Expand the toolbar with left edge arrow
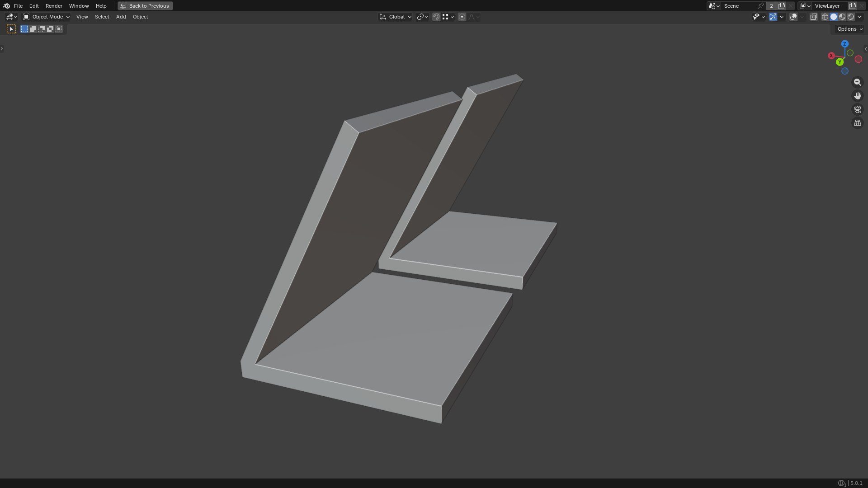Viewport: 868px width, 488px height. (2, 49)
